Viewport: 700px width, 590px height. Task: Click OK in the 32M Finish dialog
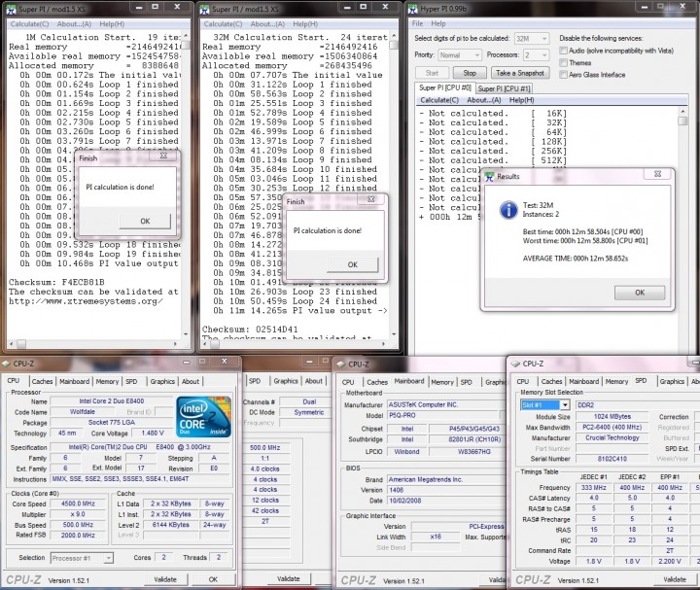coord(353,264)
